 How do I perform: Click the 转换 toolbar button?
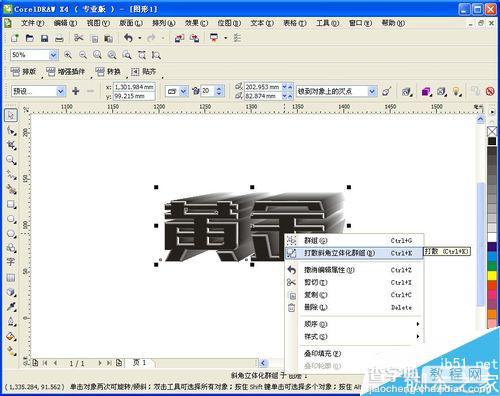pos(108,71)
